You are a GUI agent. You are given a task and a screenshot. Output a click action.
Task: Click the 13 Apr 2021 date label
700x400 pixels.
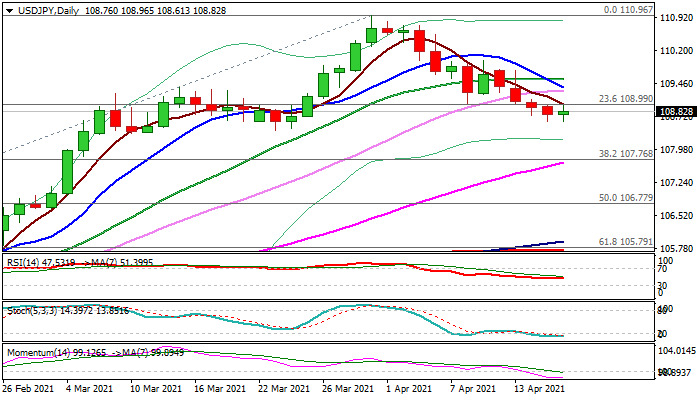pyautogui.click(x=538, y=389)
